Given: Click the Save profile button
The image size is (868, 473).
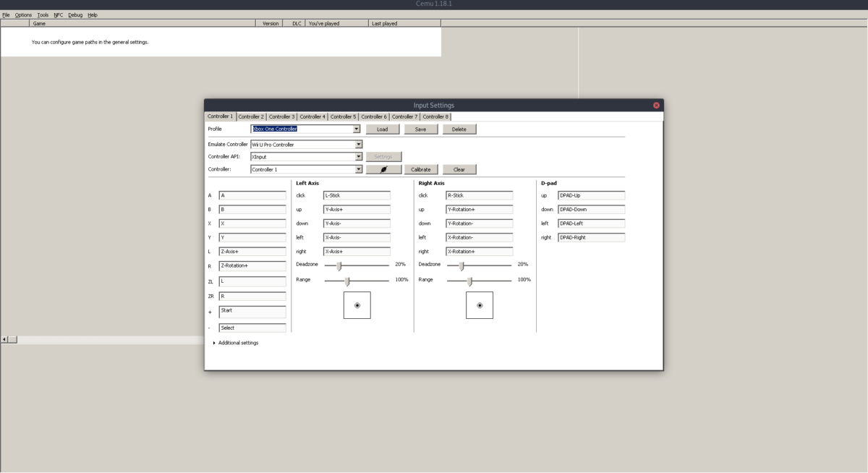Looking at the screenshot, I should coord(421,129).
